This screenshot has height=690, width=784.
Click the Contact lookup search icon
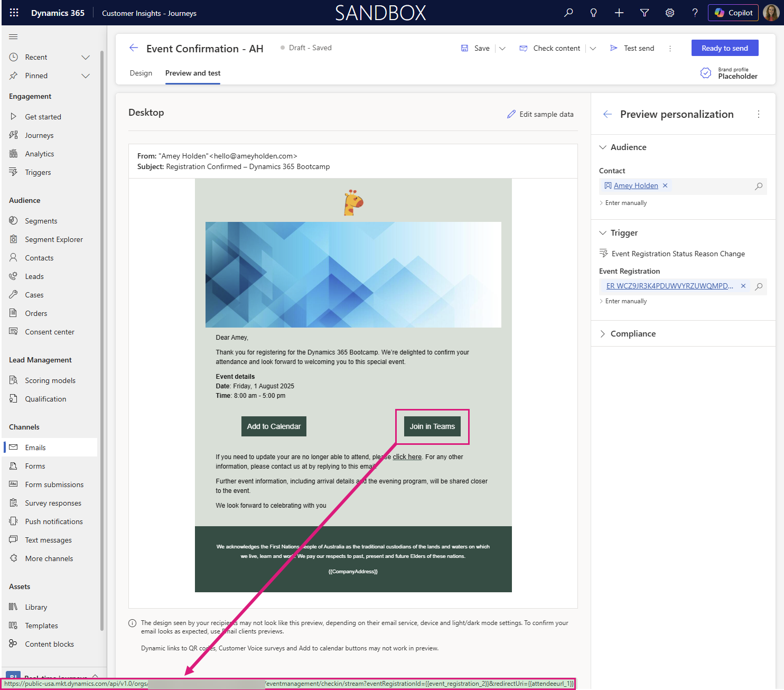(x=759, y=186)
